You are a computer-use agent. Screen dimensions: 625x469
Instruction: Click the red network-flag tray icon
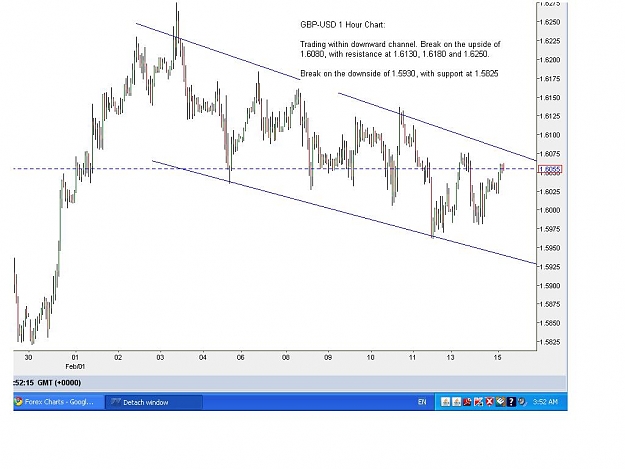click(x=478, y=402)
